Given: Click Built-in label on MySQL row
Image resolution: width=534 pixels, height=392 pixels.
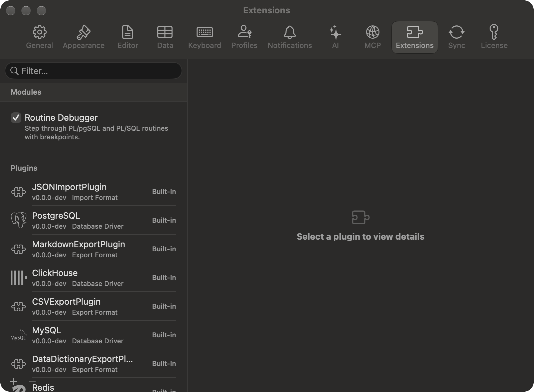Looking at the screenshot, I should click(x=164, y=335).
